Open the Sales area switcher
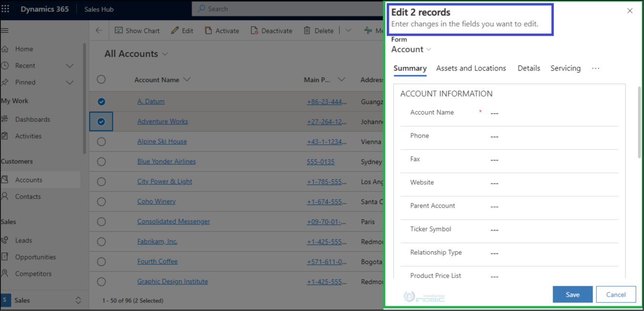644x311 pixels. 78,301
